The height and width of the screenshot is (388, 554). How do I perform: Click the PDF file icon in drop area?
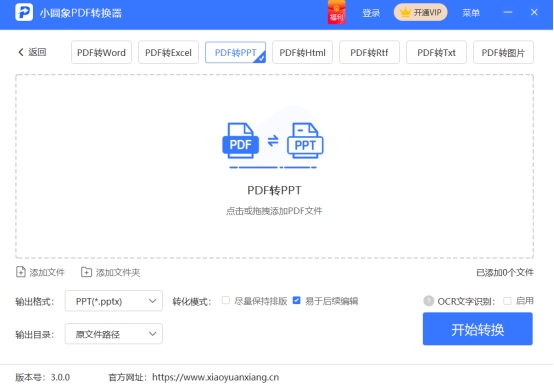pyautogui.click(x=241, y=141)
